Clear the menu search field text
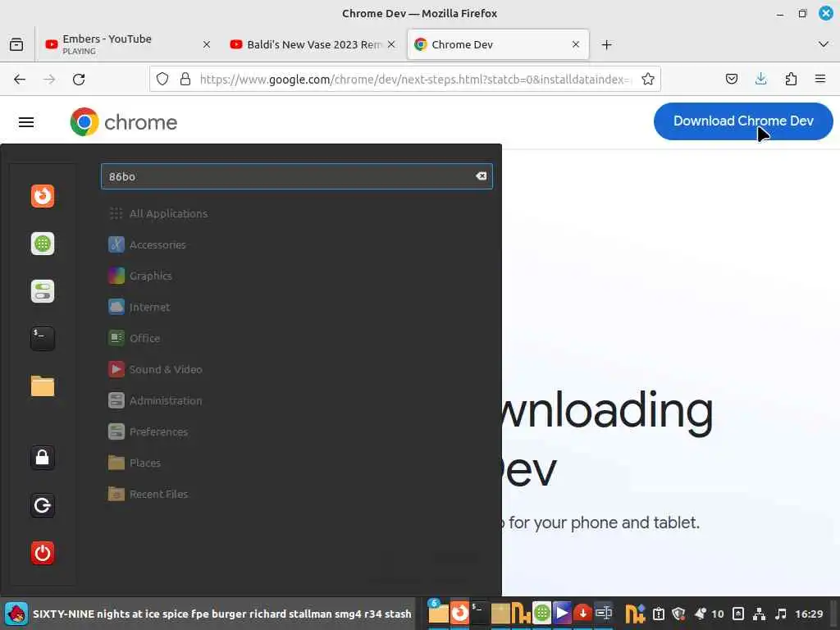 (481, 176)
